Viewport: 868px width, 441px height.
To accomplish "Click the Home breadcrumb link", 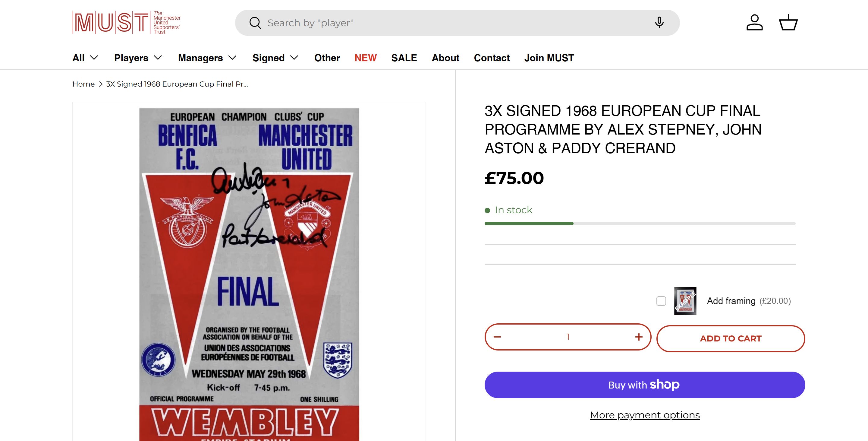I will click(83, 84).
